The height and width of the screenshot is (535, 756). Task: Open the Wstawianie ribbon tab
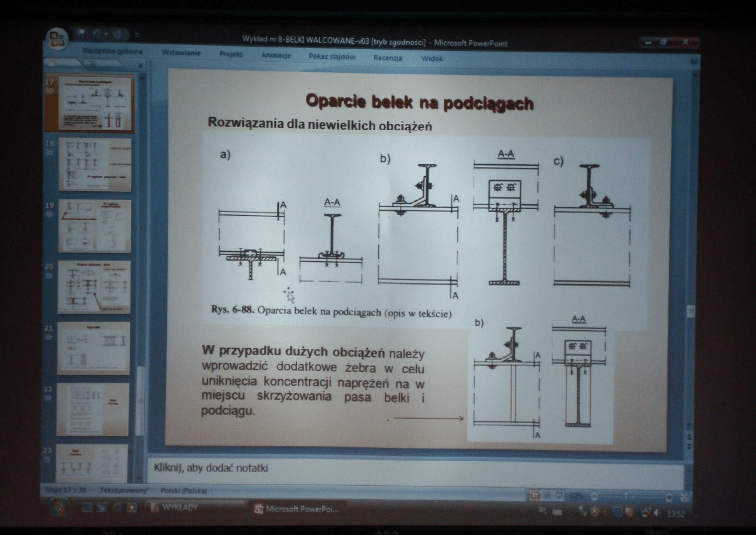(181, 54)
